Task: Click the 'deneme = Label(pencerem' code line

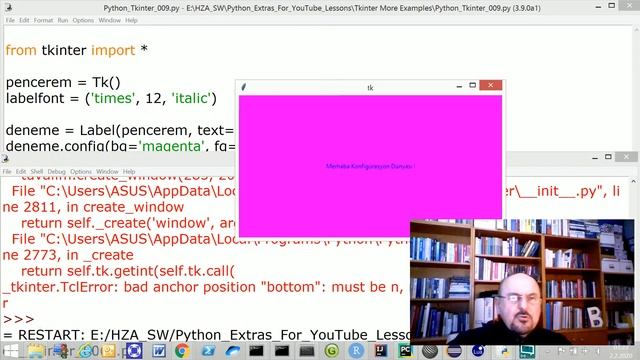Action: point(120,130)
